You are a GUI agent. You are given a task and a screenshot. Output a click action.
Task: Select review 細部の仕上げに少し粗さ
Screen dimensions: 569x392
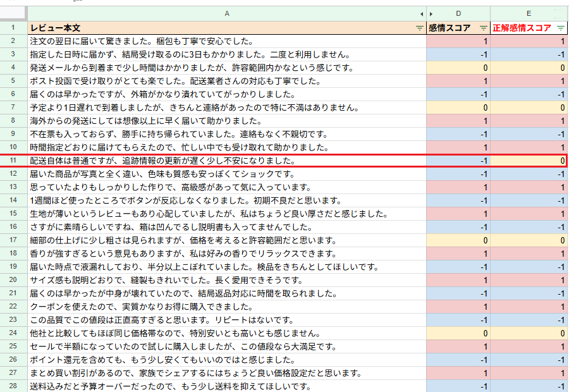click(227, 240)
